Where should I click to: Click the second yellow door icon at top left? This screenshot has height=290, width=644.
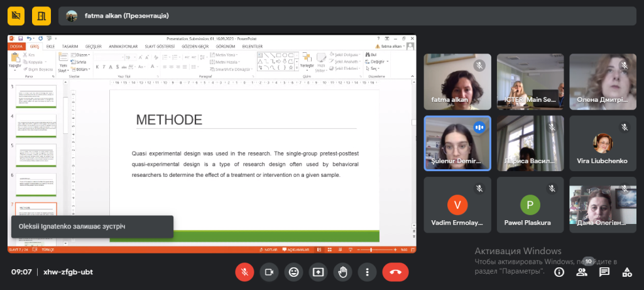click(x=41, y=16)
